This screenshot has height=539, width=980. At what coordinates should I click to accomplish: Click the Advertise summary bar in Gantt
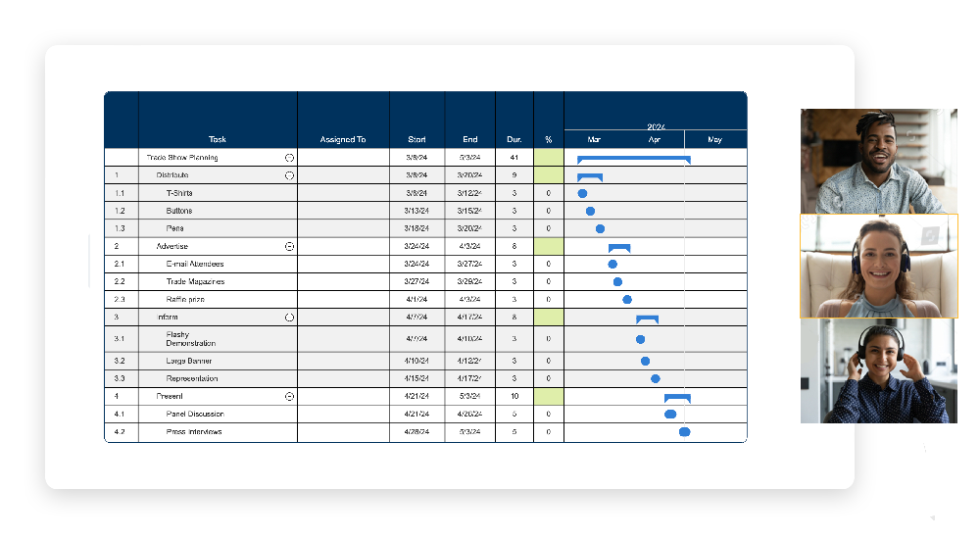pos(619,248)
